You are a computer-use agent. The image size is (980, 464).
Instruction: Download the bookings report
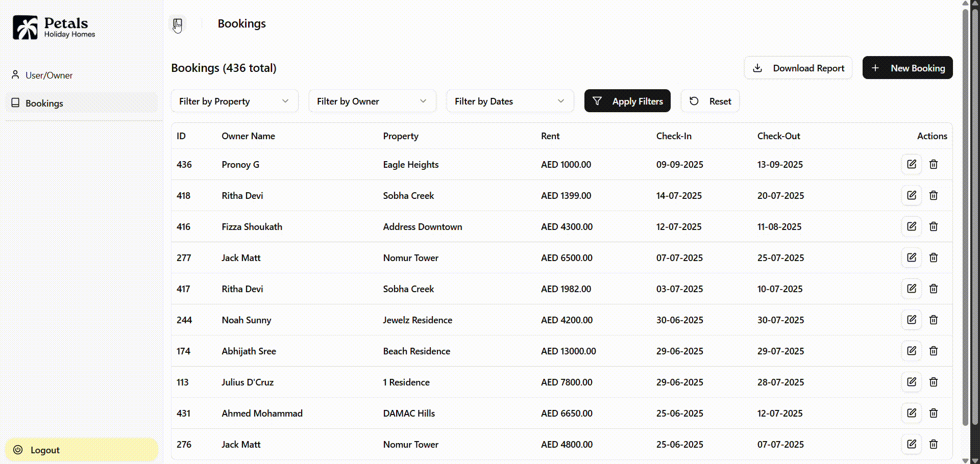pos(798,68)
